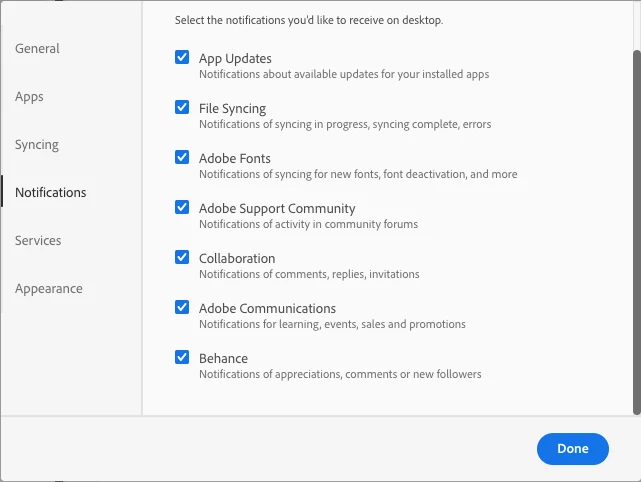Uncheck Adobe Support Community notifications
The image size is (641, 482).
182,207
